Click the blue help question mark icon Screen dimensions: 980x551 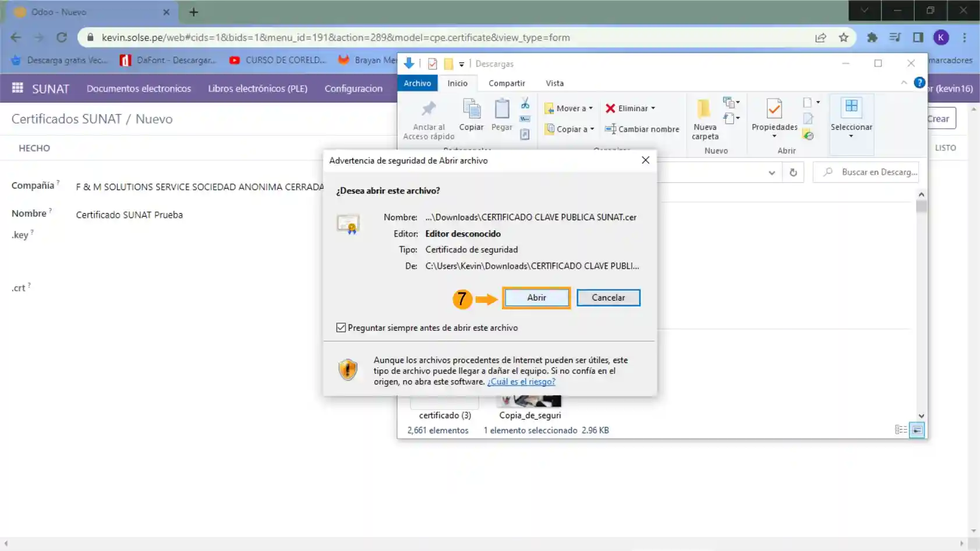(919, 83)
